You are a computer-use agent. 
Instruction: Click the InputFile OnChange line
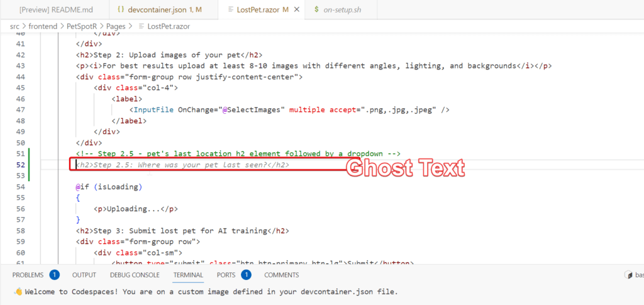point(289,110)
